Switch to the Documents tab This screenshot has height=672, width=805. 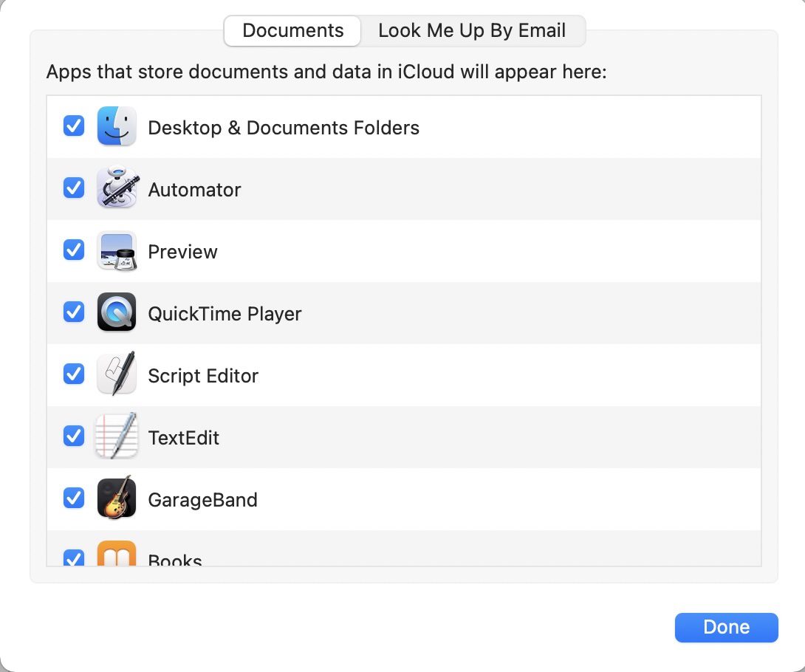(293, 31)
